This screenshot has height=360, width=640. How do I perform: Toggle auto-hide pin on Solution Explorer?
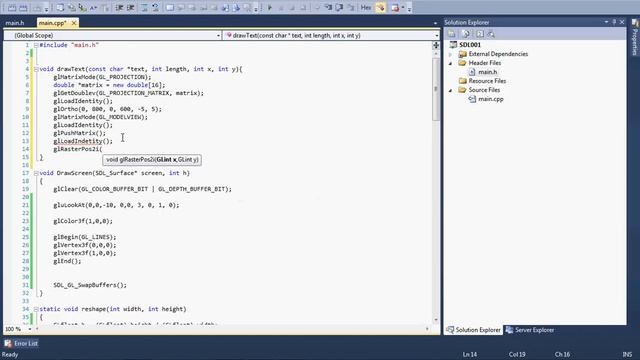click(614, 22)
